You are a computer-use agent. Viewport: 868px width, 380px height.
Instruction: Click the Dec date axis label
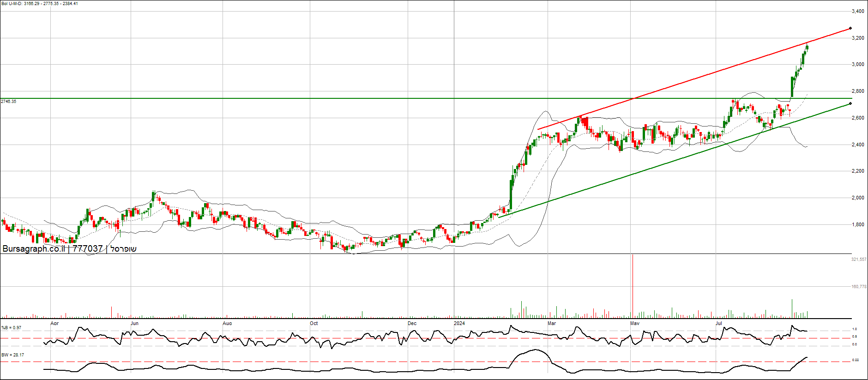tap(412, 323)
